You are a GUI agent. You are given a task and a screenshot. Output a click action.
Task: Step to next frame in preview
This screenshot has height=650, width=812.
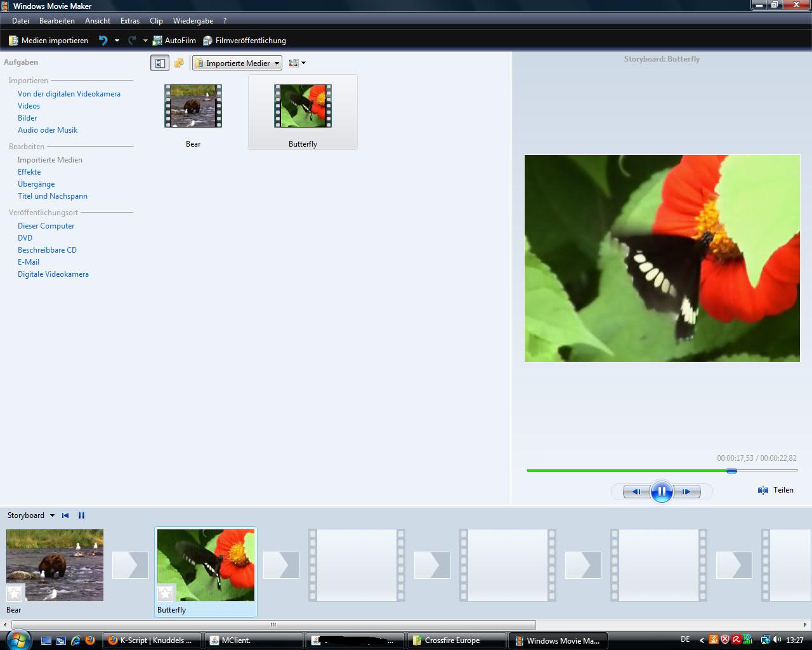pos(687,491)
